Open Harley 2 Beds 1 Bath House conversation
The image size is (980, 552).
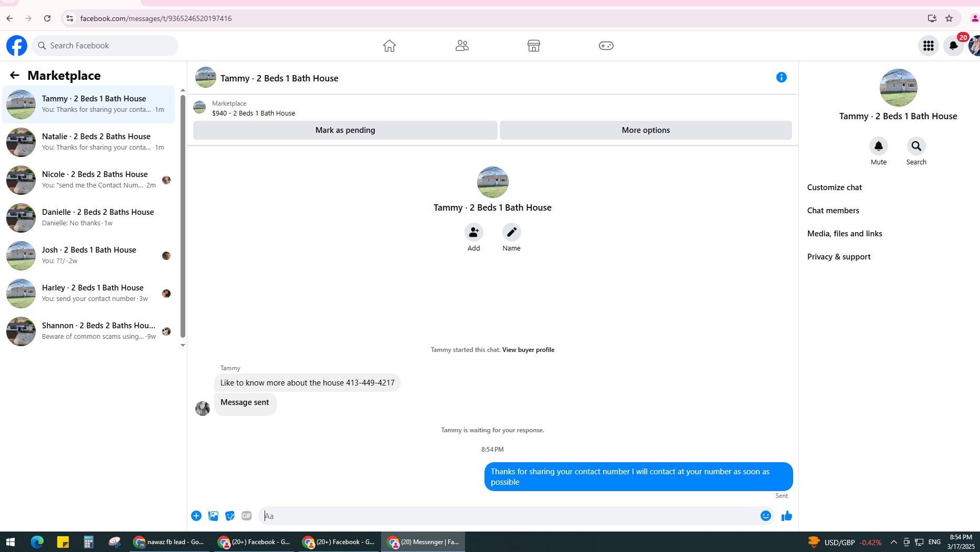[89, 294]
